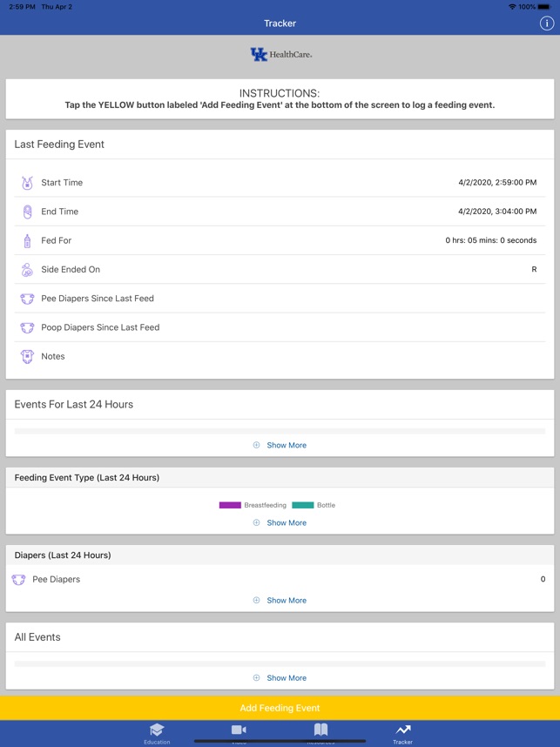Open the Video tab with camera icon
The height and width of the screenshot is (747, 560).
[x=239, y=732]
